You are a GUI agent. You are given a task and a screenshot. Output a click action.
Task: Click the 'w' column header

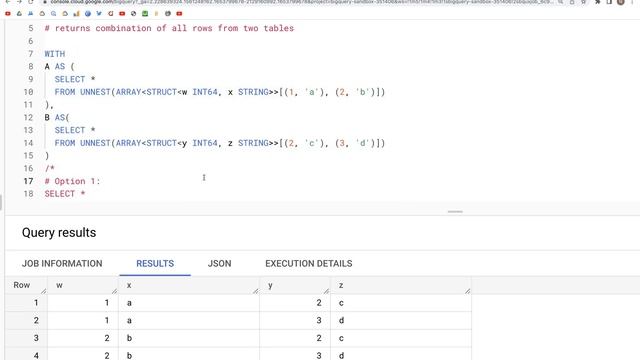point(60,285)
